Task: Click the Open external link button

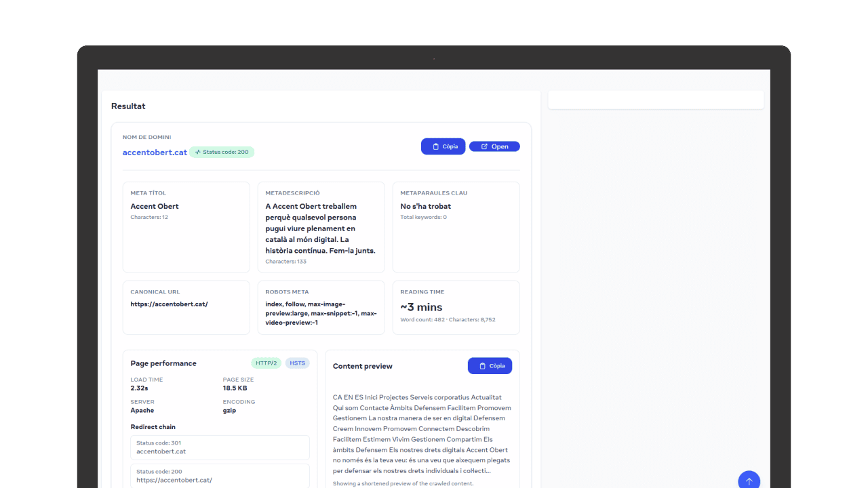Action: tap(494, 146)
